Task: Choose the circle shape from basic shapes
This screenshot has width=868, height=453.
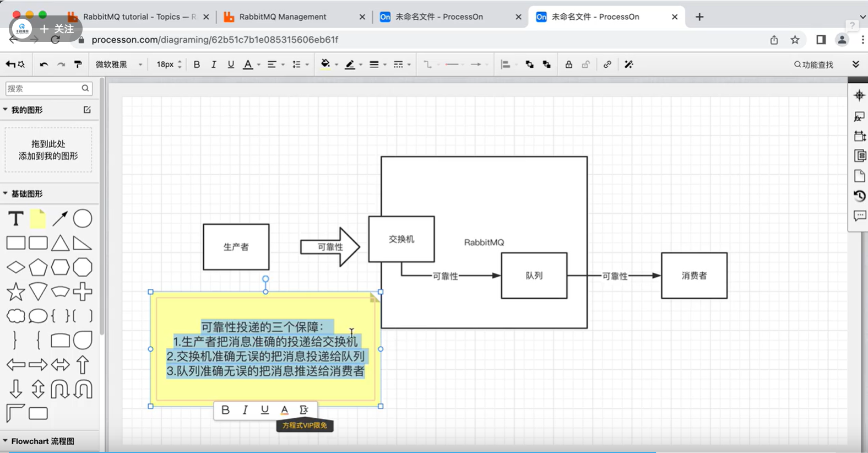Action: coord(83,219)
